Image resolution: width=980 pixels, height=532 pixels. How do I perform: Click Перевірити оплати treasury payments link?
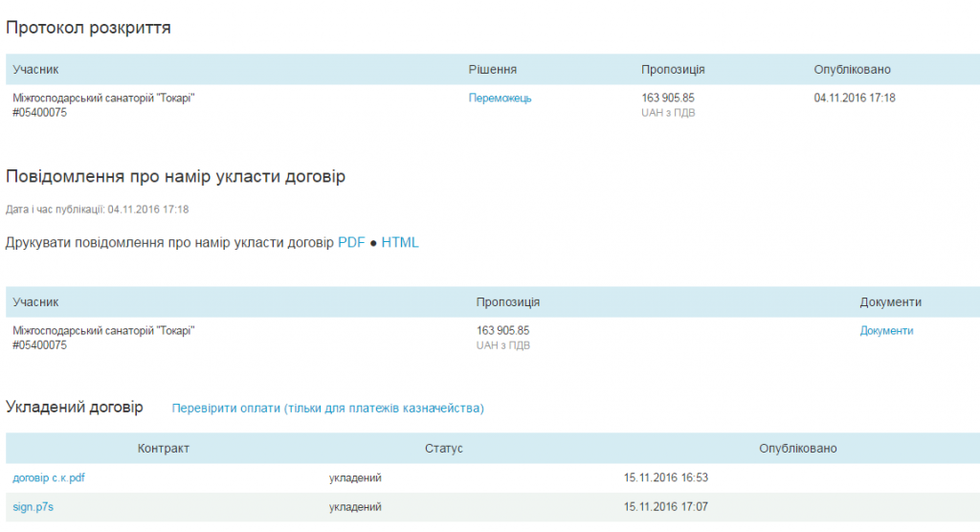328,409
